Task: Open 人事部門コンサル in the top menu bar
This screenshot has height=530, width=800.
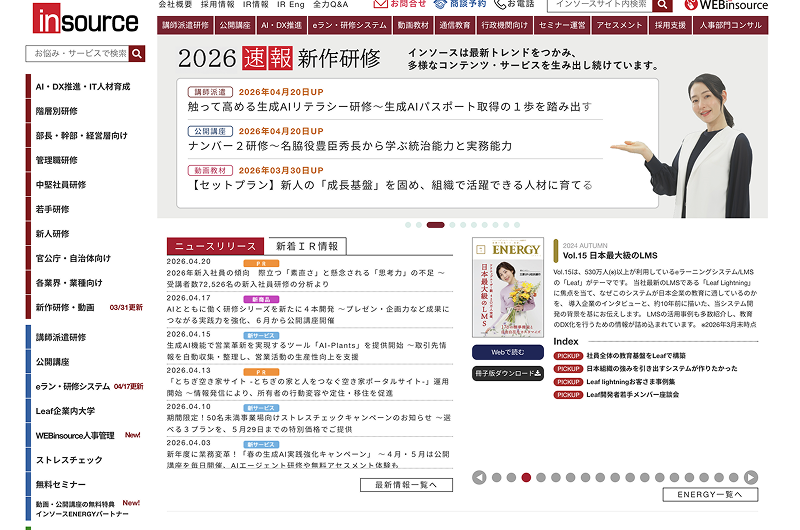Action: [731, 26]
